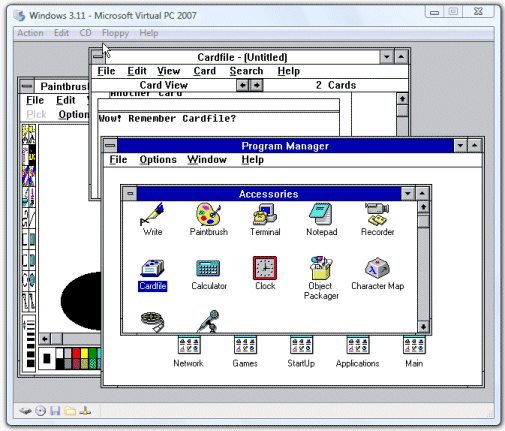This screenshot has height=431, width=505.
Task: Select the hollow Polygon tool in Paintbrush
Action: (x=26, y=302)
